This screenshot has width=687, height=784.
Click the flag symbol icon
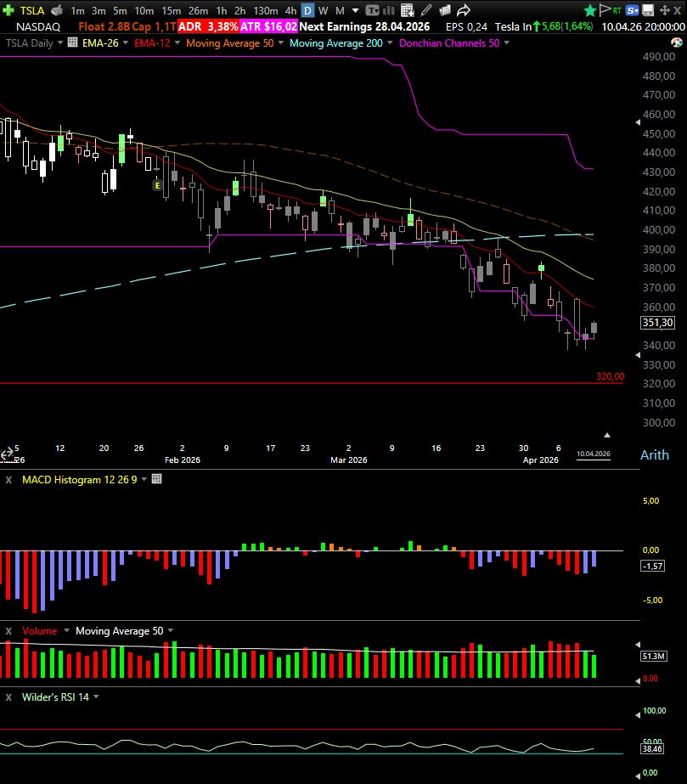[605, 9]
